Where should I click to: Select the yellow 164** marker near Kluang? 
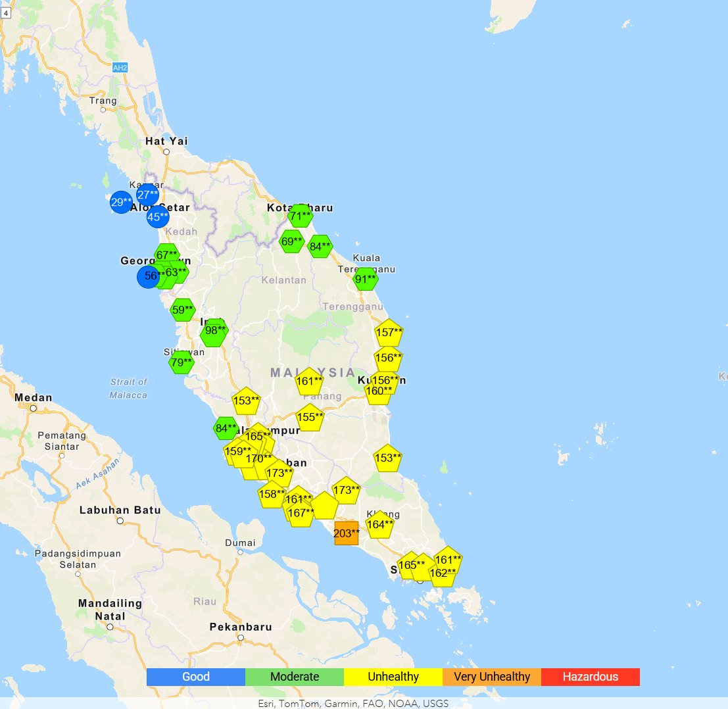(380, 524)
